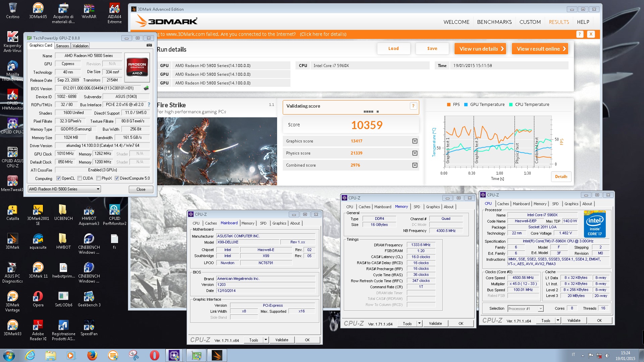Click the Fire Strike preview image
The image size is (644, 362).
(x=217, y=151)
